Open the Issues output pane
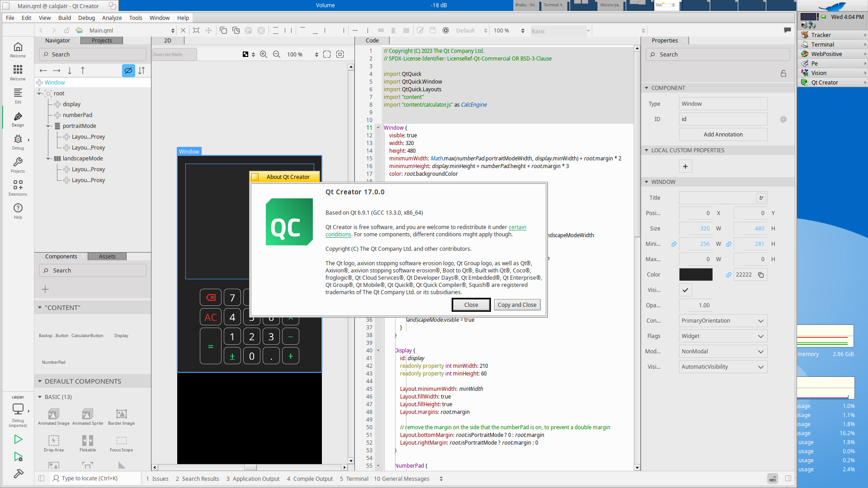 [157, 479]
